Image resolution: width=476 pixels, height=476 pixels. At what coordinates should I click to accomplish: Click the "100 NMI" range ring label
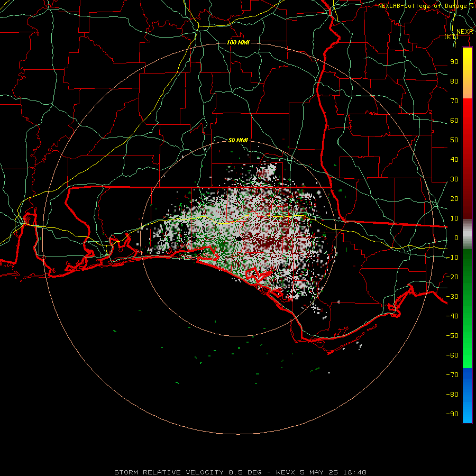(238, 42)
